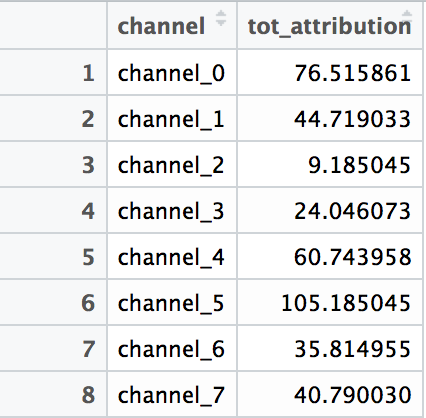This screenshot has height=418, width=426.
Task: Click the tot_attribution column header
Action: point(330,25)
